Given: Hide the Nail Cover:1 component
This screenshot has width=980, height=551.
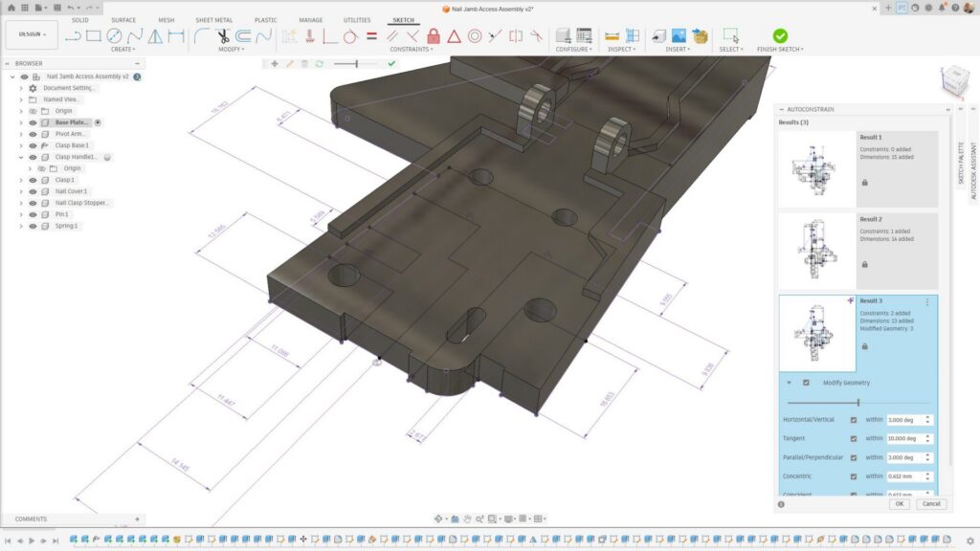Looking at the screenshot, I should point(33,191).
